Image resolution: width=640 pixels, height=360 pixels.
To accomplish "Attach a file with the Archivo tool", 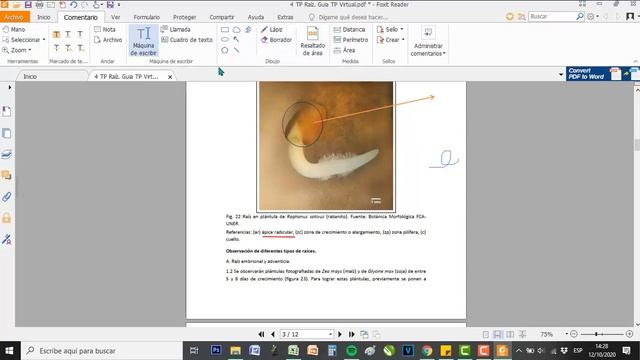I will (x=108, y=40).
